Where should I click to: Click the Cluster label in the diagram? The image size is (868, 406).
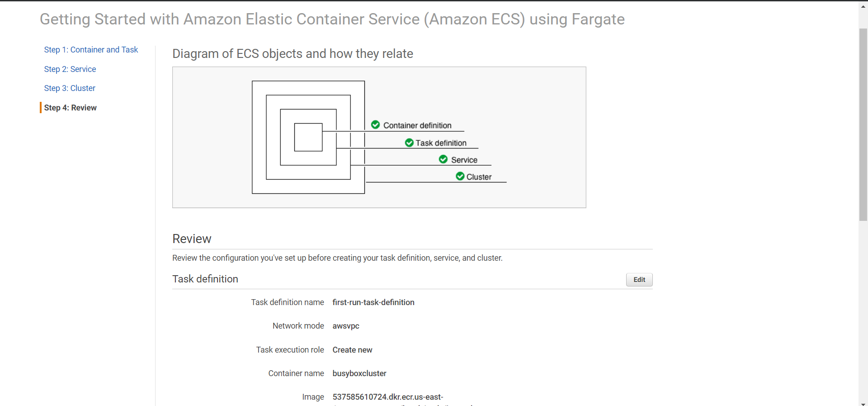479,177
